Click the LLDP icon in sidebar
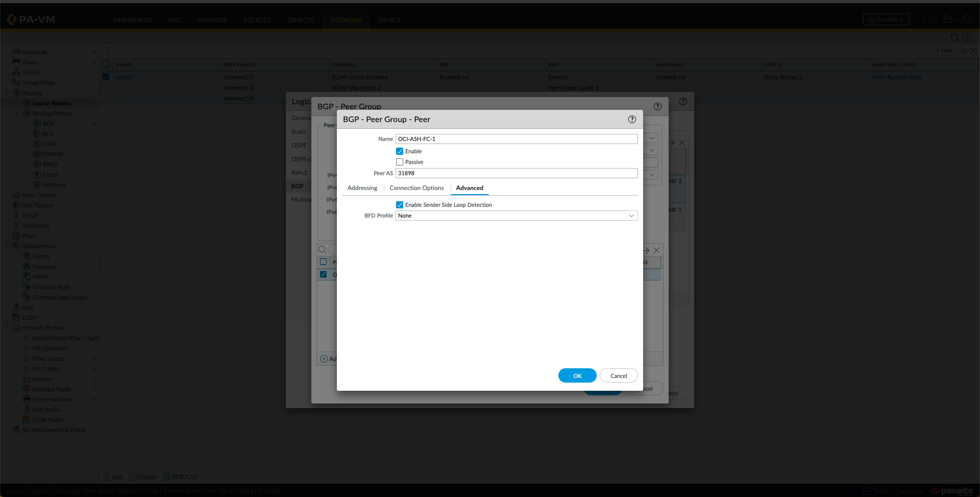Image resolution: width=980 pixels, height=497 pixels. pos(16,317)
